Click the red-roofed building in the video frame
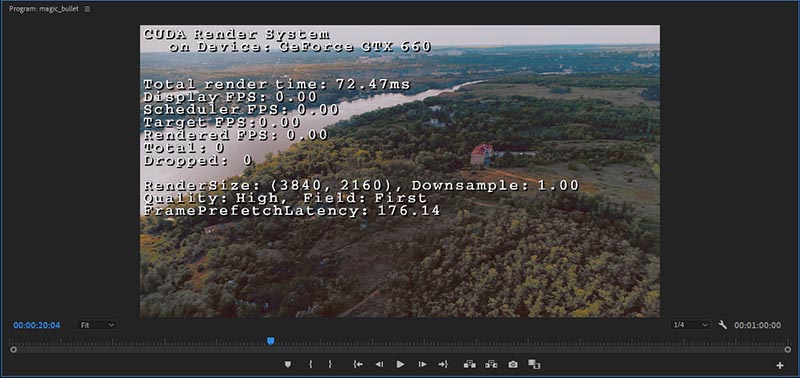 coord(481,155)
